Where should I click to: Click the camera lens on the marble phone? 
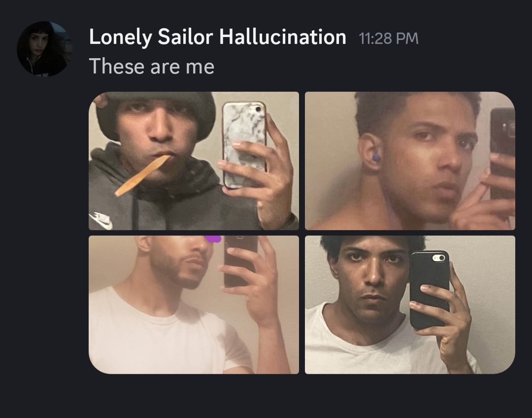(x=259, y=109)
